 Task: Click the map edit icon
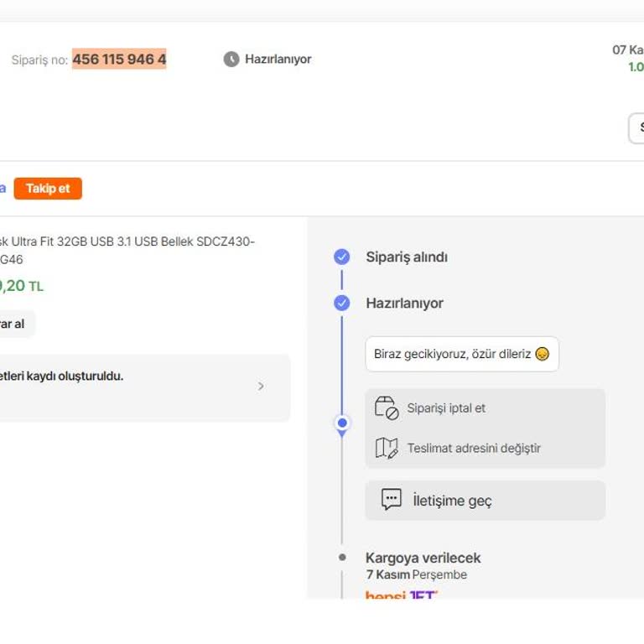click(387, 448)
